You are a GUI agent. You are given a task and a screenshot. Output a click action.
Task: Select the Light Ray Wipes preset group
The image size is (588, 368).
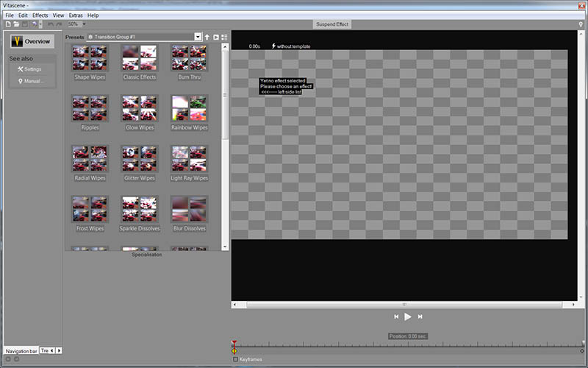coord(190,163)
